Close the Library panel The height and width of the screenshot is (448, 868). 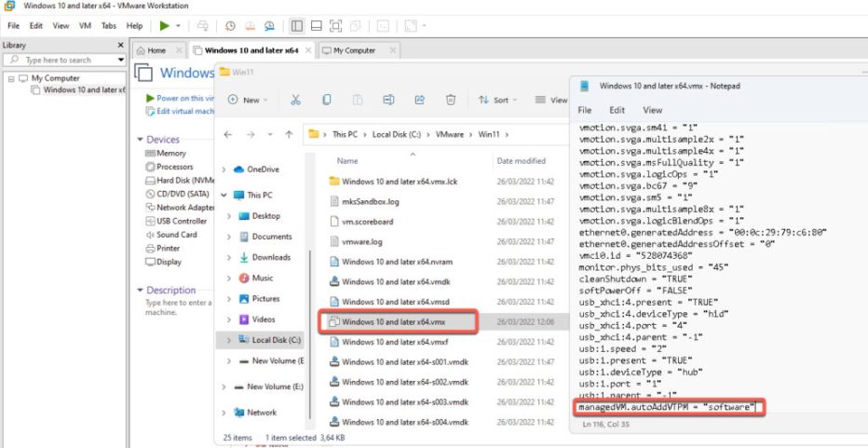pyautogui.click(x=121, y=45)
